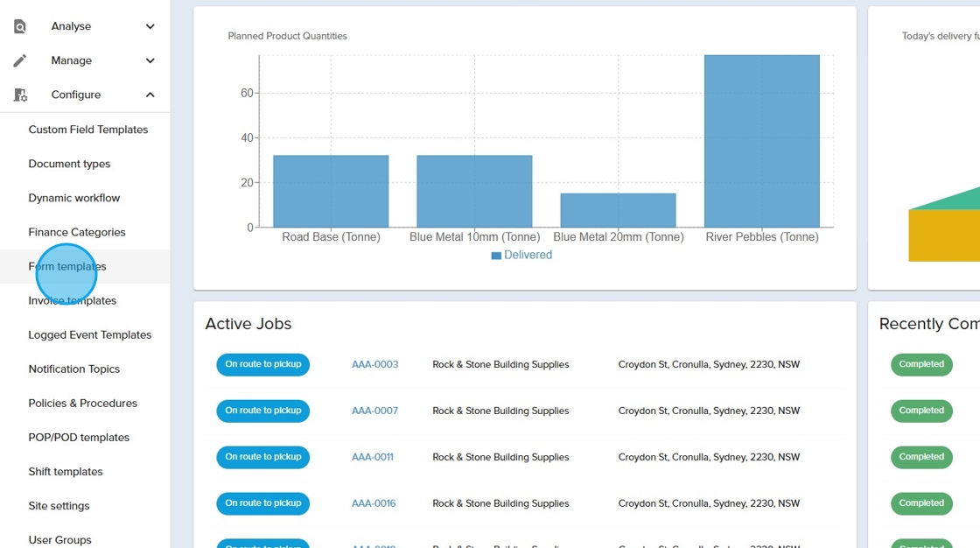
Task: Select Dynamic workflow menu item
Action: click(73, 198)
